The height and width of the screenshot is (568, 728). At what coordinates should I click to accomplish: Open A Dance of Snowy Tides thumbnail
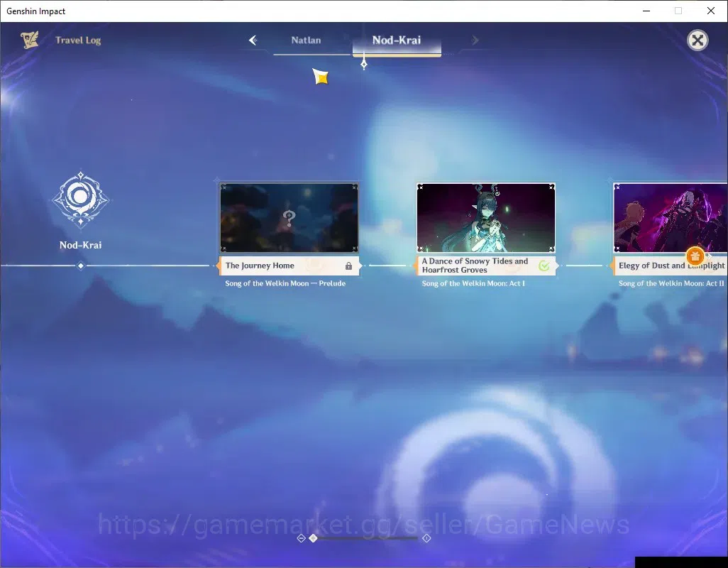coord(485,218)
